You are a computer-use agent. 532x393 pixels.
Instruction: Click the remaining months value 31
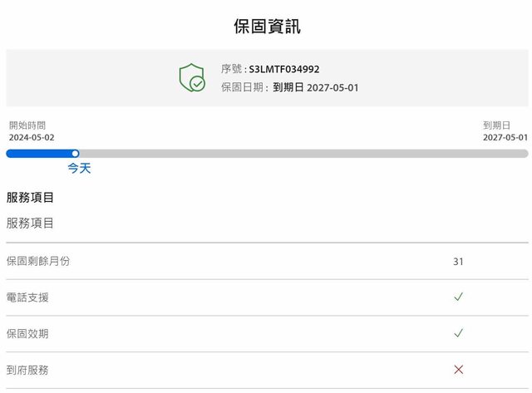click(x=458, y=262)
